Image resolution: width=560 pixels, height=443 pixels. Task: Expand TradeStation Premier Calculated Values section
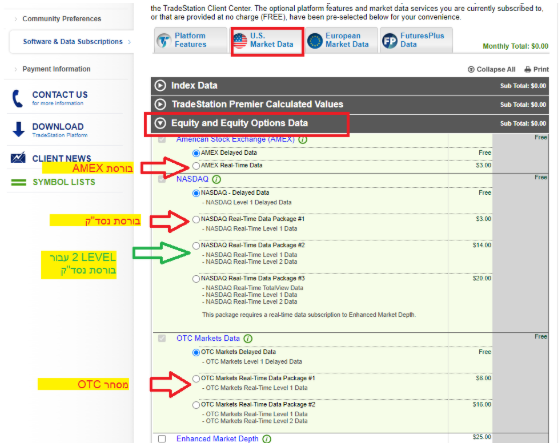coord(160,104)
